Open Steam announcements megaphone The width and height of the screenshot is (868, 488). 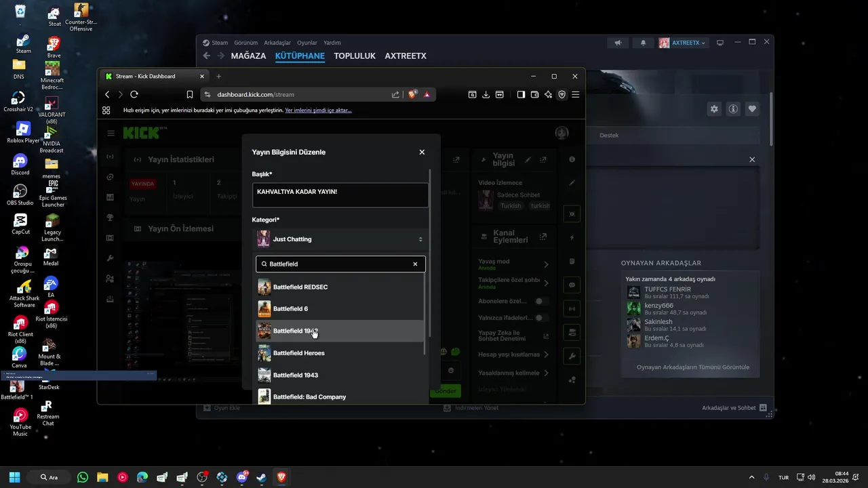tap(618, 42)
